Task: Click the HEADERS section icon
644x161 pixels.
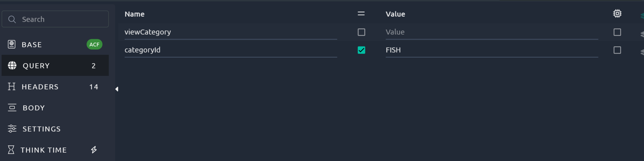Action: pyautogui.click(x=12, y=87)
